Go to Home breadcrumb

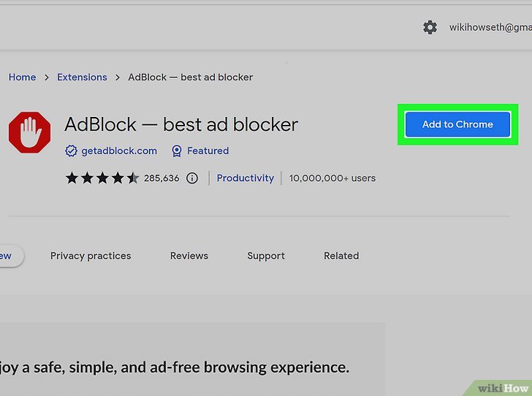tap(22, 77)
